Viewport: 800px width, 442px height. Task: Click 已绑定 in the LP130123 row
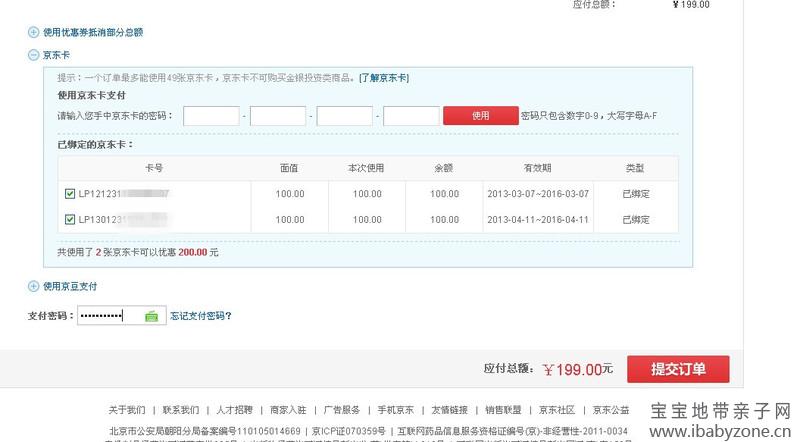(636, 219)
